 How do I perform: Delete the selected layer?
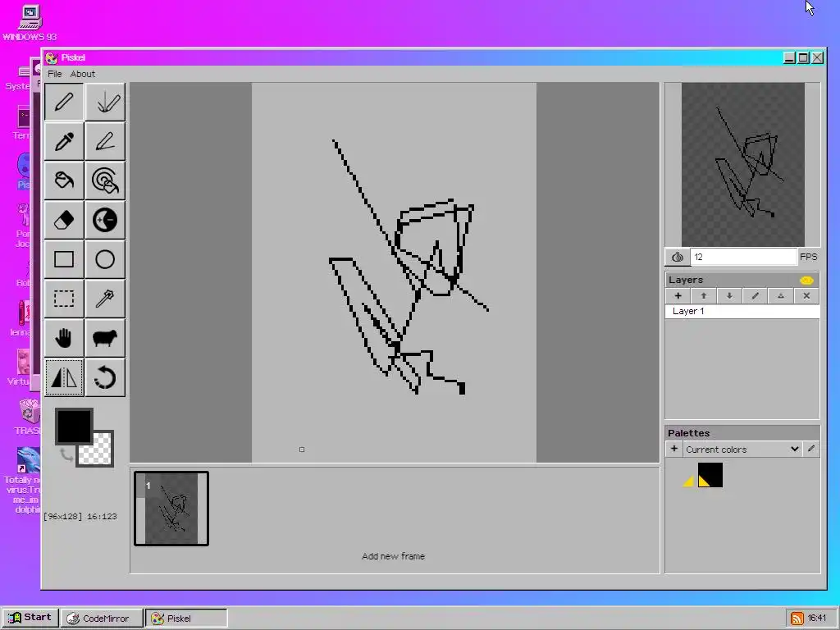pos(806,295)
